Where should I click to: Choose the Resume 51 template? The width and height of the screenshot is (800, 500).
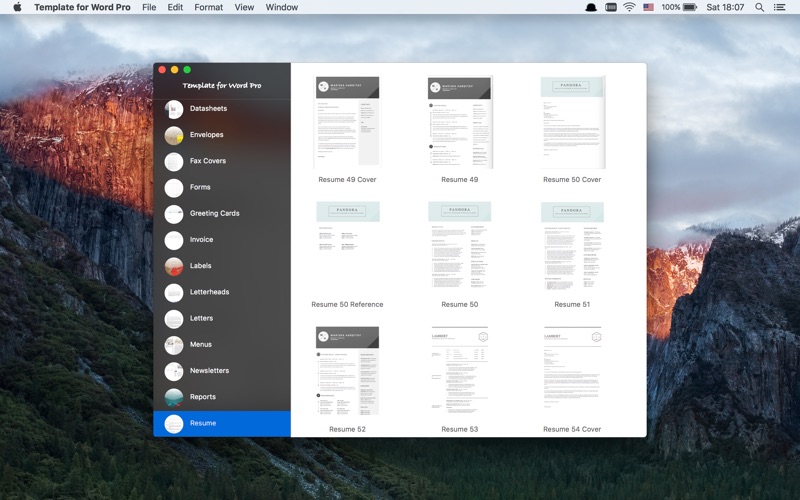572,246
